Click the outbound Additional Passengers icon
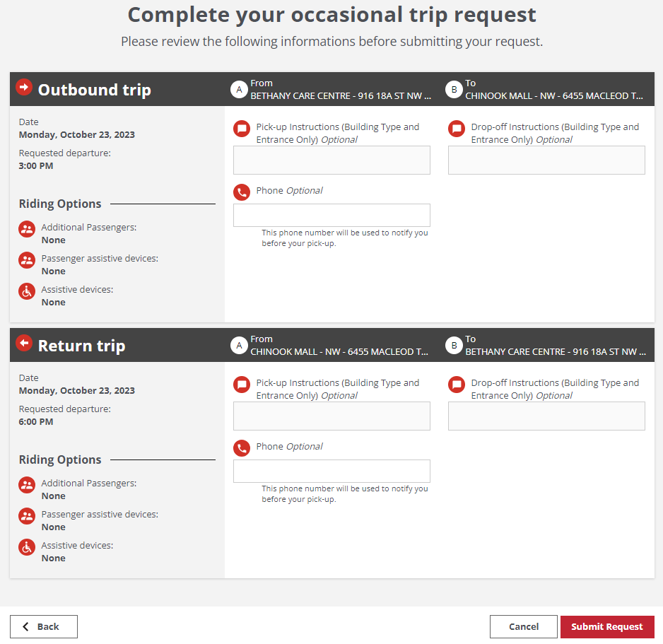This screenshot has width=663, height=644. click(x=27, y=229)
